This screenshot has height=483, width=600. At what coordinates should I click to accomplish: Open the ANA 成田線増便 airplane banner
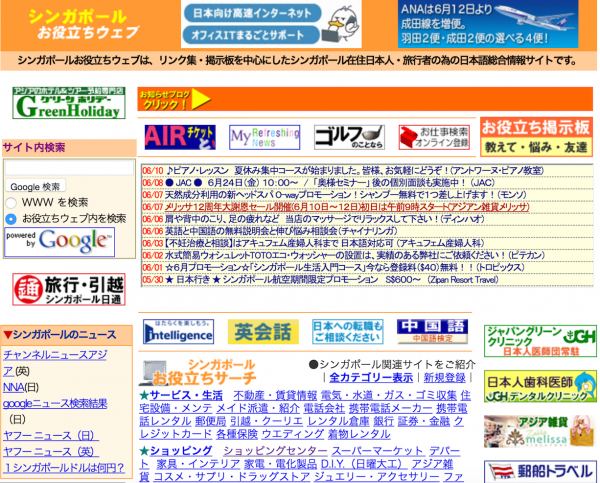coord(488,24)
